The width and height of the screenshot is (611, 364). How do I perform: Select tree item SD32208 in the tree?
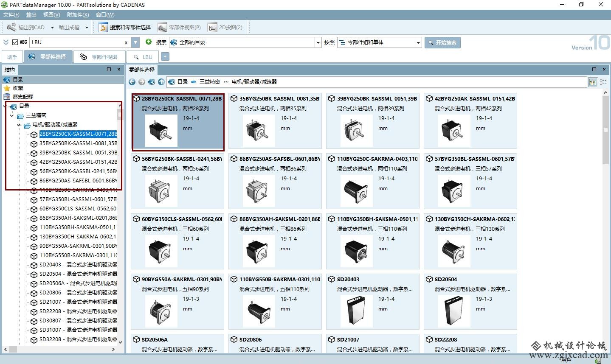pos(78,339)
